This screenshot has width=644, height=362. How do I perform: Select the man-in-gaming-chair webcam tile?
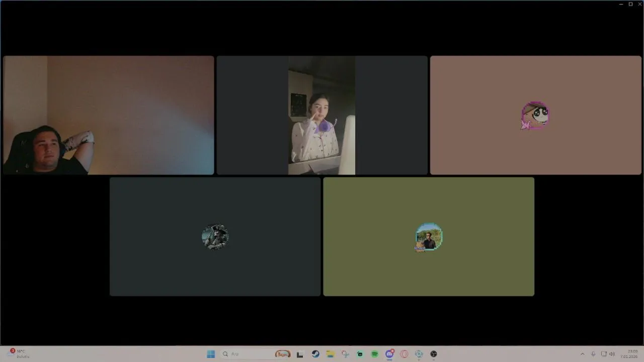[x=109, y=115]
